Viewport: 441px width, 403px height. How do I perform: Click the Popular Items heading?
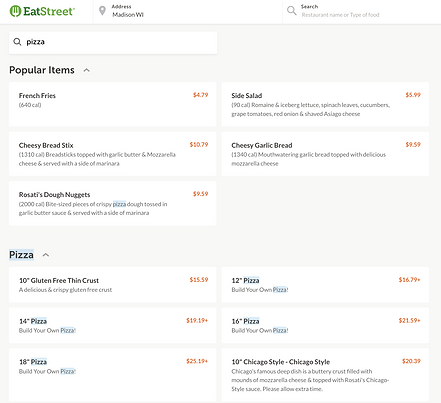(x=42, y=70)
